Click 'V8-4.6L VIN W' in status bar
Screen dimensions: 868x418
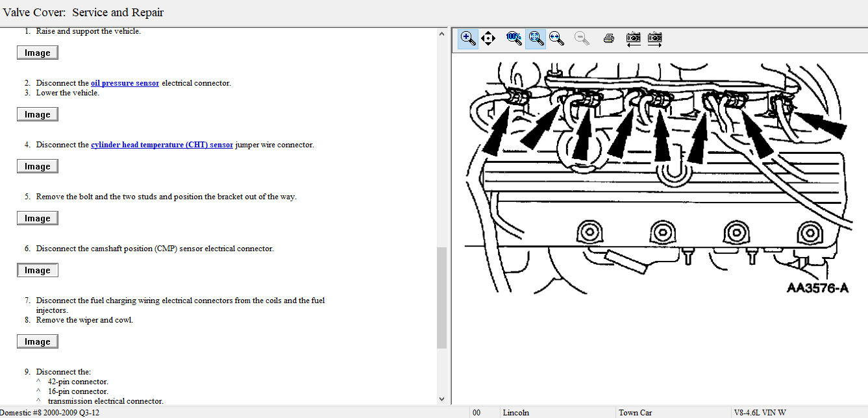click(x=760, y=412)
